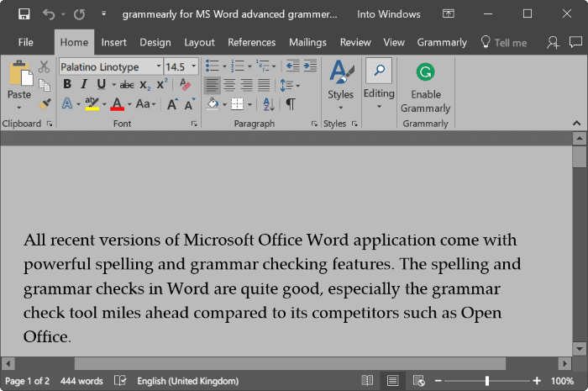Open Text Effects and Typography
Viewport: 588px width, 391px height.
[67, 103]
